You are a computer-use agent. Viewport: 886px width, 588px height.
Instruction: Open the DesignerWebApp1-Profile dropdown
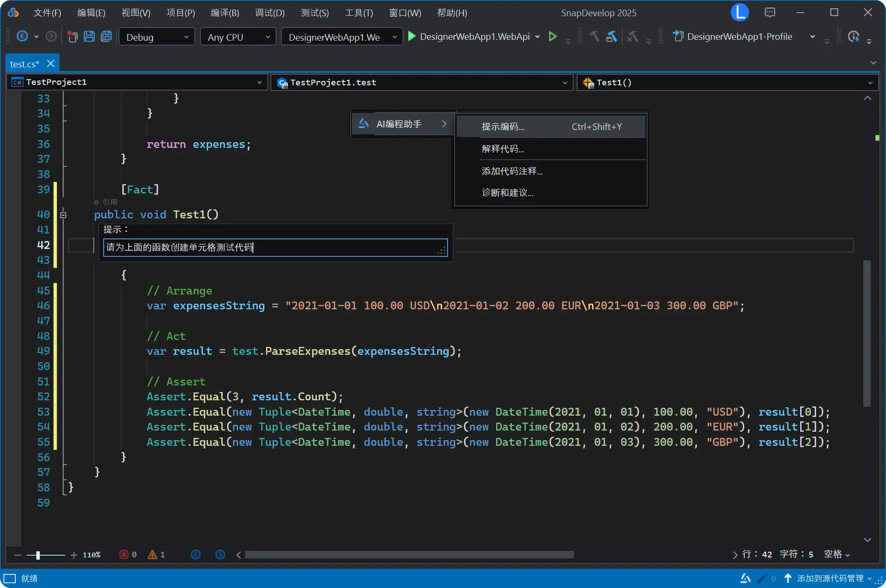pyautogui.click(x=812, y=36)
